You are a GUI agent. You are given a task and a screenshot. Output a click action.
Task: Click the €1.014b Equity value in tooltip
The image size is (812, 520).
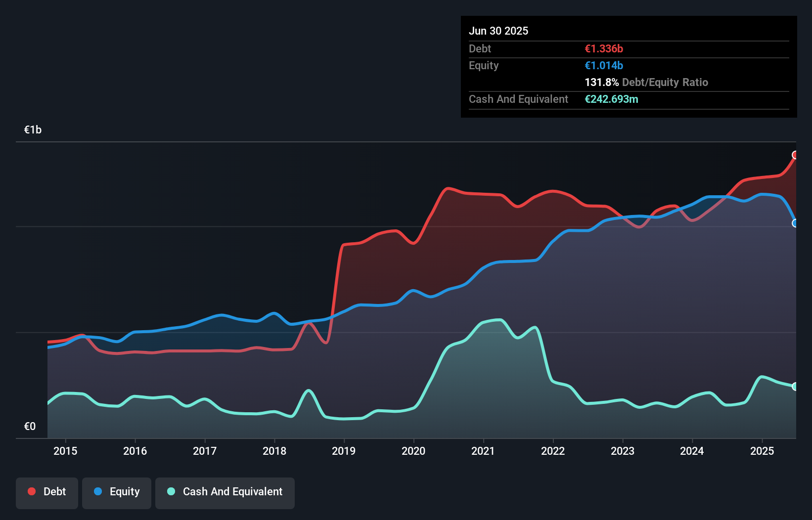[604, 65]
